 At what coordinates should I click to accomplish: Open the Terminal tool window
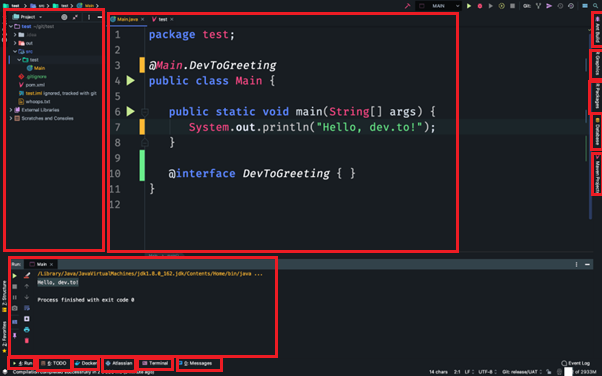click(x=155, y=363)
